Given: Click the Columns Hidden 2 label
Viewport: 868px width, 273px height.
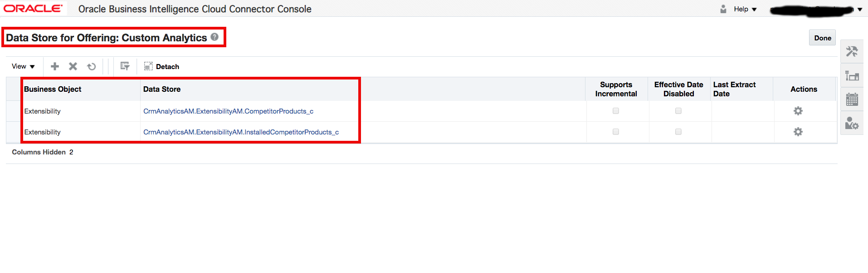Looking at the screenshot, I should click(x=43, y=152).
